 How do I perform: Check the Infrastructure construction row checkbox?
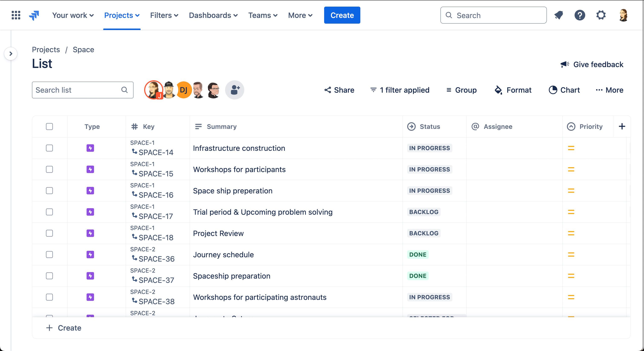(49, 148)
